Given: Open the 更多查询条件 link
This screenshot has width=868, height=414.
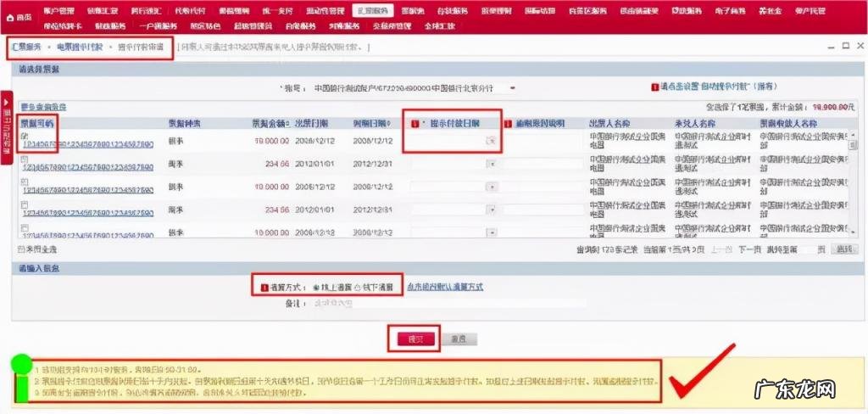Looking at the screenshot, I should pyautogui.click(x=43, y=107).
